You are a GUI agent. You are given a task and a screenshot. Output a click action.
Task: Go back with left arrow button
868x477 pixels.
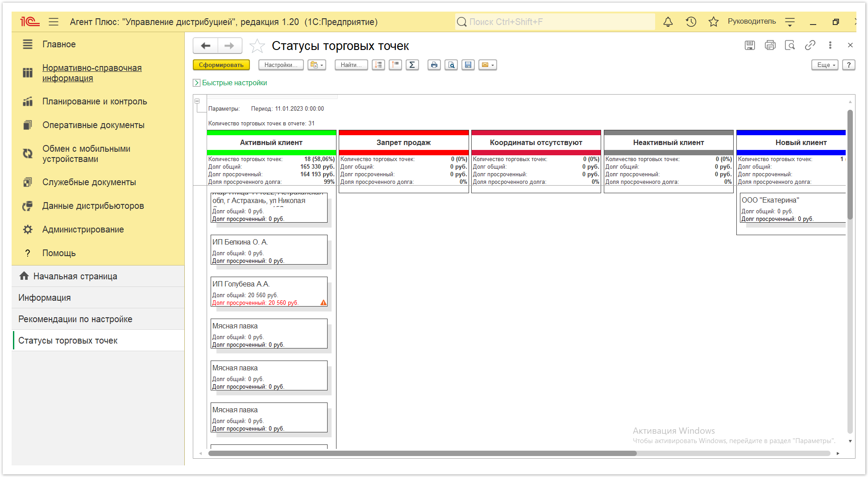coord(205,46)
